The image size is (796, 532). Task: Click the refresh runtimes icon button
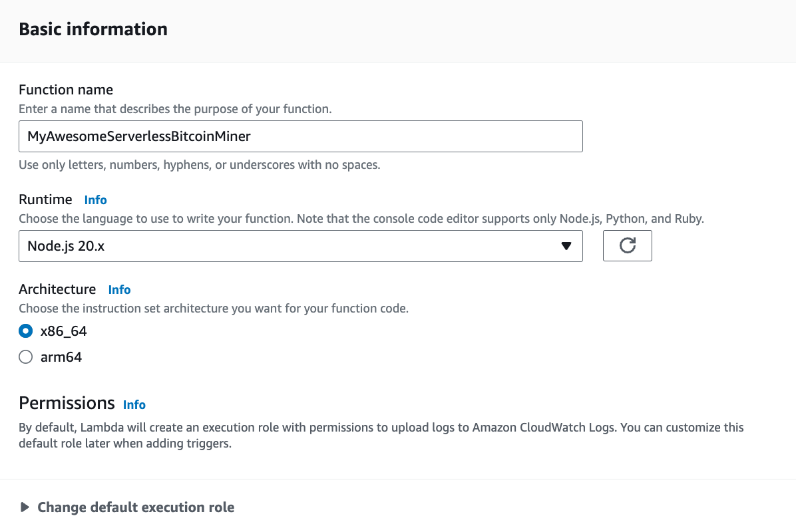click(627, 246)
